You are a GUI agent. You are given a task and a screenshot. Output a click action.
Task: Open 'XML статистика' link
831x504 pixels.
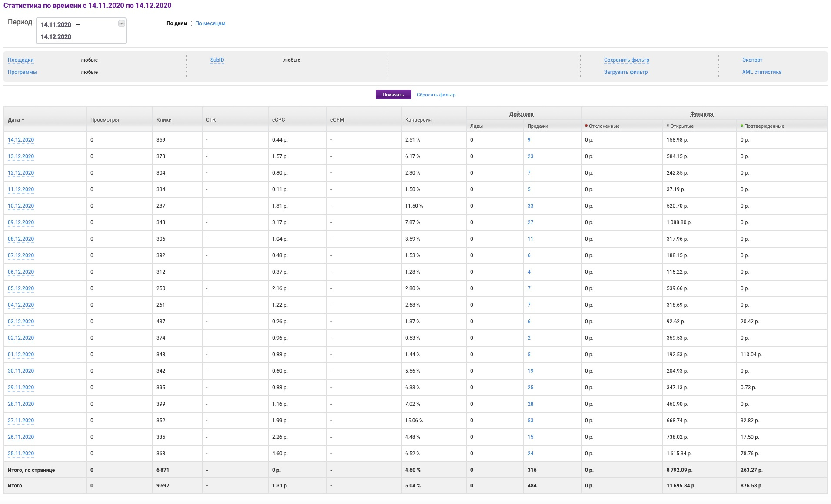(762, 72)
